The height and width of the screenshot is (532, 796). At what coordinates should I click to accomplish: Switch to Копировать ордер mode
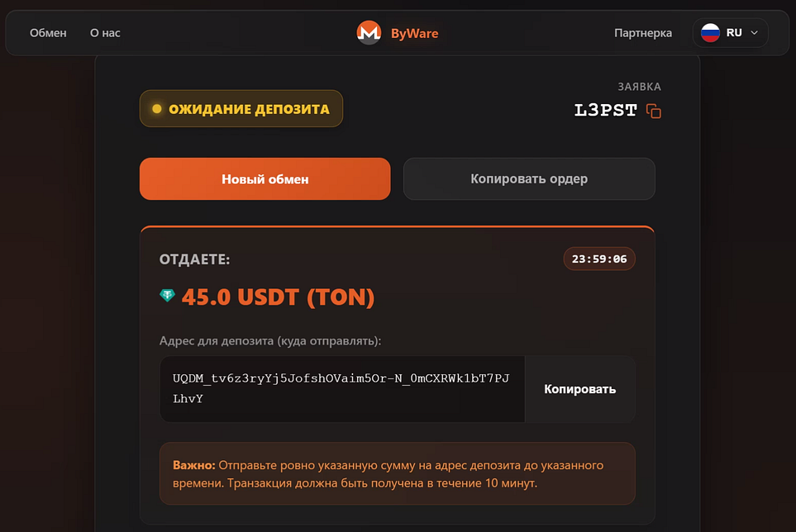pos(529,178)
